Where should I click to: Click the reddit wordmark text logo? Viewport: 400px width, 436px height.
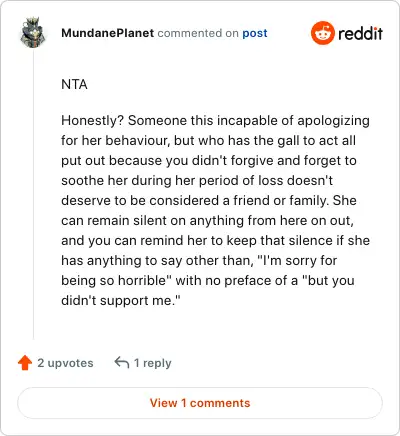[360, 33]
